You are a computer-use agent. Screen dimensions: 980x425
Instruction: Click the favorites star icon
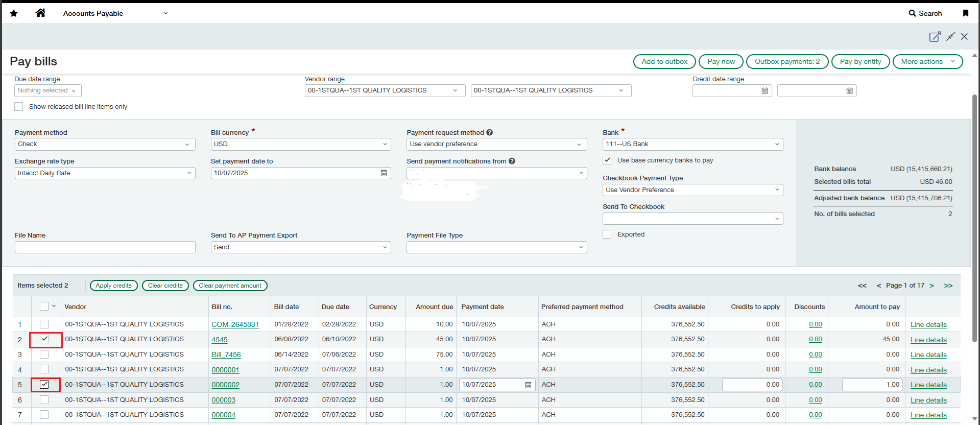pos(14,13)
